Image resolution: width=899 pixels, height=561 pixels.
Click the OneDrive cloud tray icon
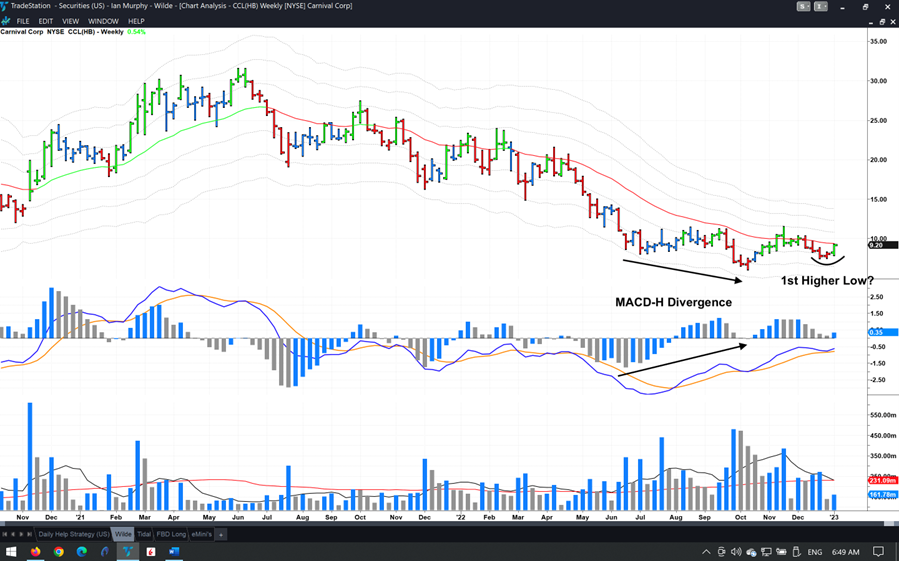[751, 552]
